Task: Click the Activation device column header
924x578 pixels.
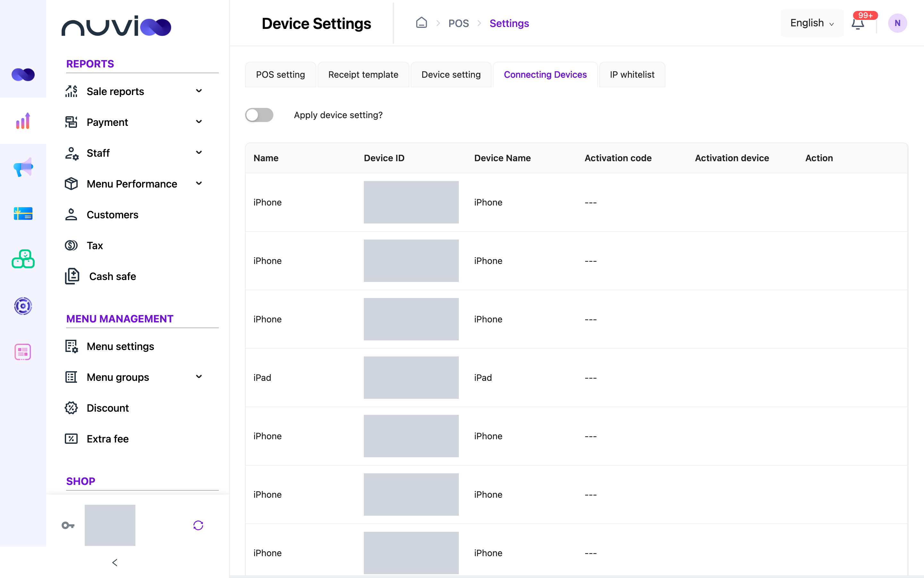Action: coord(732,158)
